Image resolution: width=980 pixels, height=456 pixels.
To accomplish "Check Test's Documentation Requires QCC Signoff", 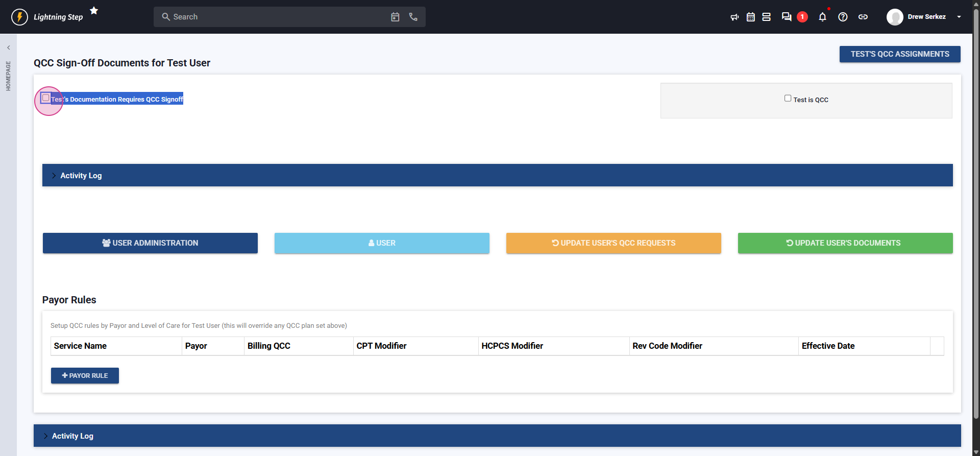I will pyautogui.click(x=46, y=98).
